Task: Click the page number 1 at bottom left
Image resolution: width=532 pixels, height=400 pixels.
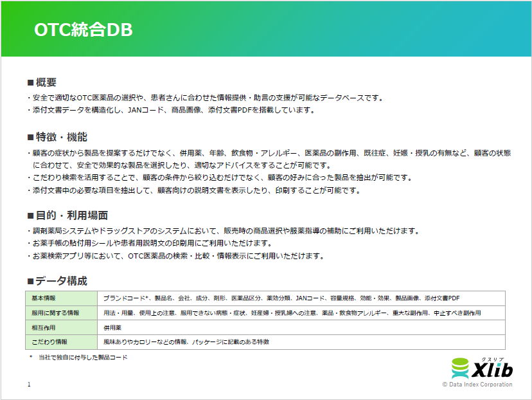Action: (28, 385)
